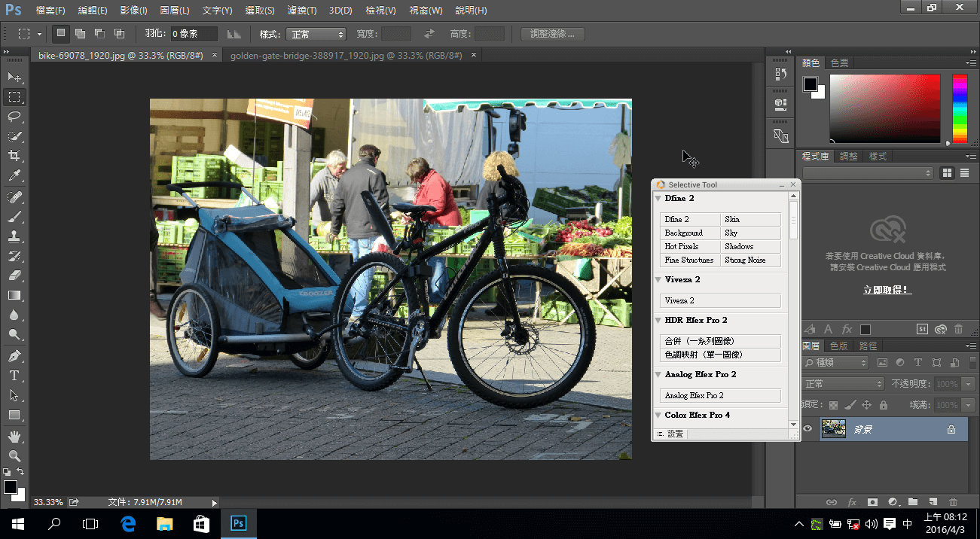Expand the Color Efex Pro 4 section
Screen dimensions: 980x539
point(658,415)
